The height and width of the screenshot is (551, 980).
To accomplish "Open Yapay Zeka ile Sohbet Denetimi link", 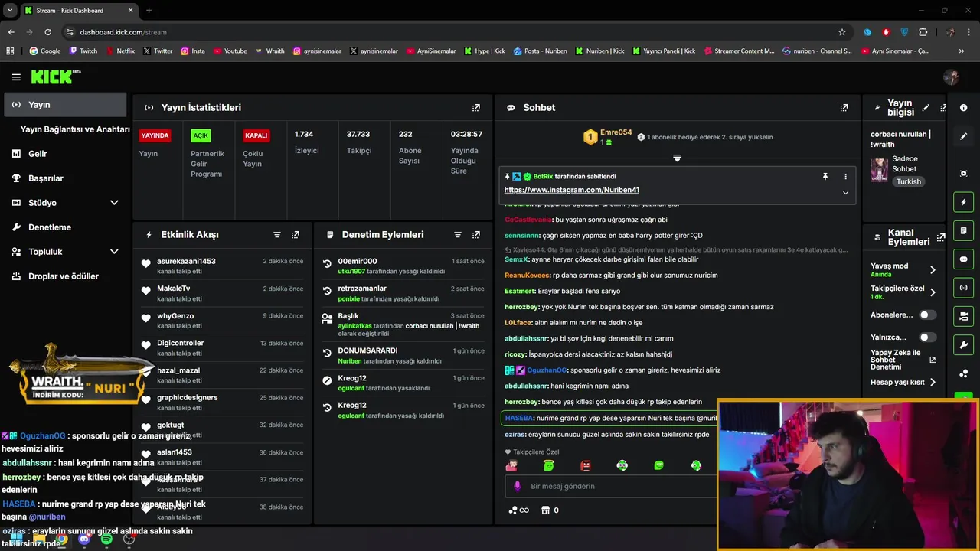I will click(903, 360).
